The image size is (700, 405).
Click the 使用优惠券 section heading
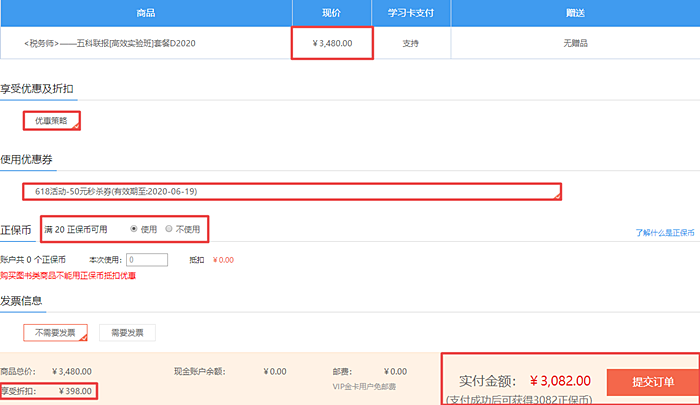[26, 159]
